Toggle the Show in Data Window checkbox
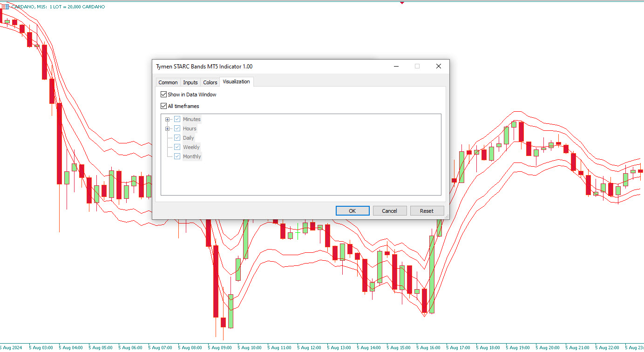The image size is (644, 352). (163, 95)
